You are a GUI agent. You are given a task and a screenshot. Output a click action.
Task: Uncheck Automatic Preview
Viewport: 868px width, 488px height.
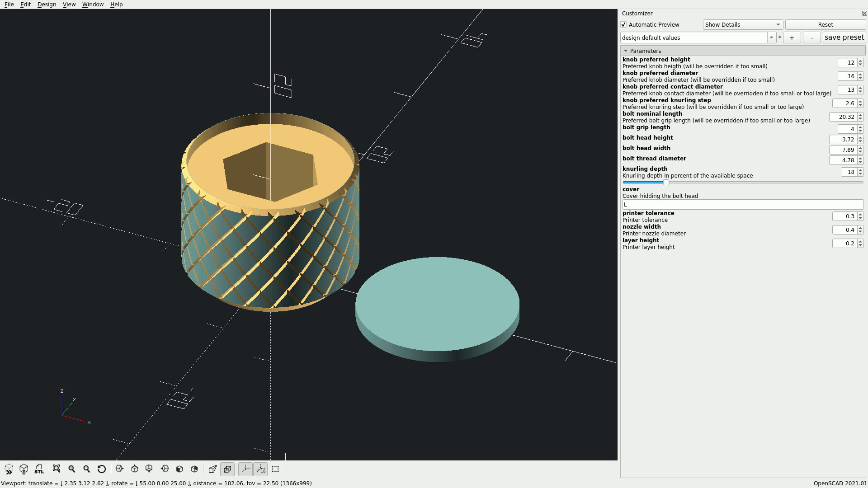(623, 25)
